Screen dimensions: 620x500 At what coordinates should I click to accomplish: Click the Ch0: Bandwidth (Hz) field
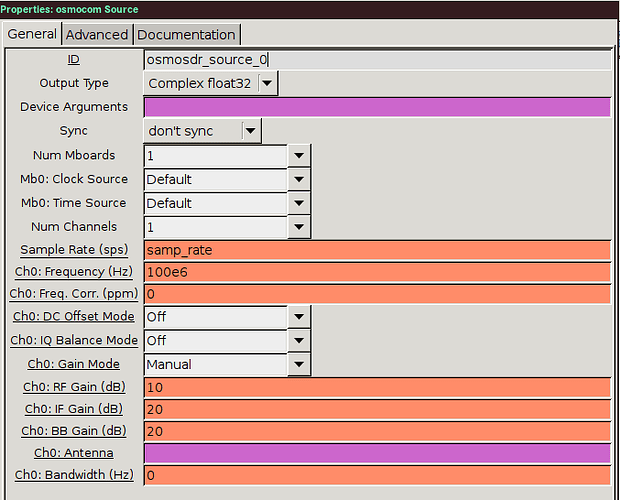(378, 475)
